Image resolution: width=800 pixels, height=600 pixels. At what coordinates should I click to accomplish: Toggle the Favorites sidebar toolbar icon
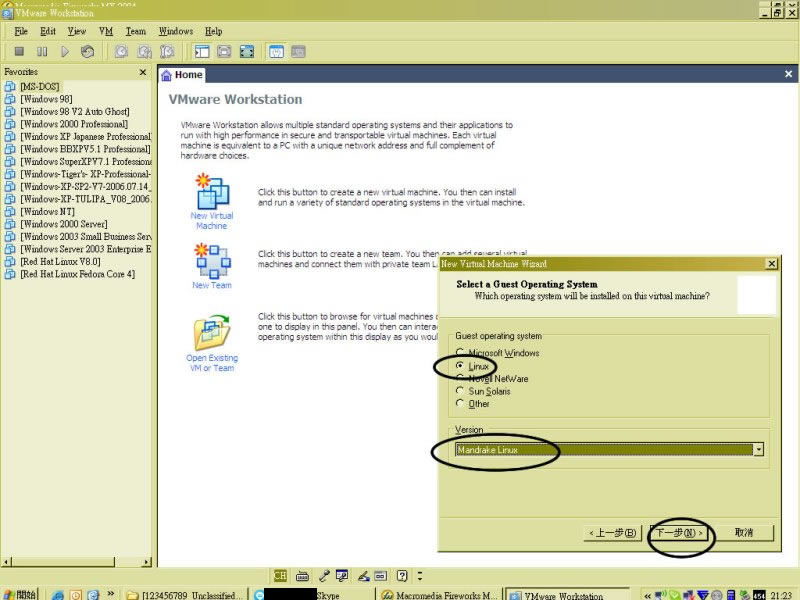(202, 52)
